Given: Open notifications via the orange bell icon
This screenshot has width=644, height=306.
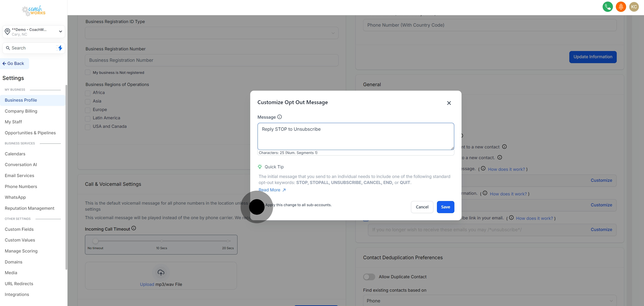Looking at the screenshot, I should pos(621,7).
